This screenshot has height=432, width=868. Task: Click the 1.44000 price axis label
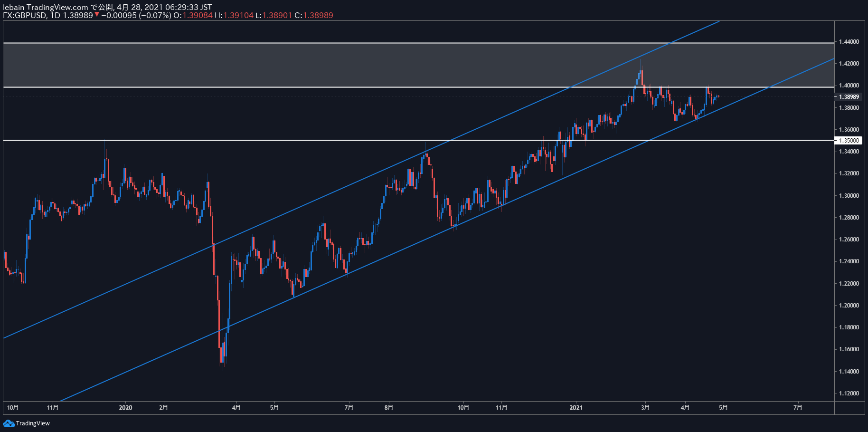click(849, 42)
